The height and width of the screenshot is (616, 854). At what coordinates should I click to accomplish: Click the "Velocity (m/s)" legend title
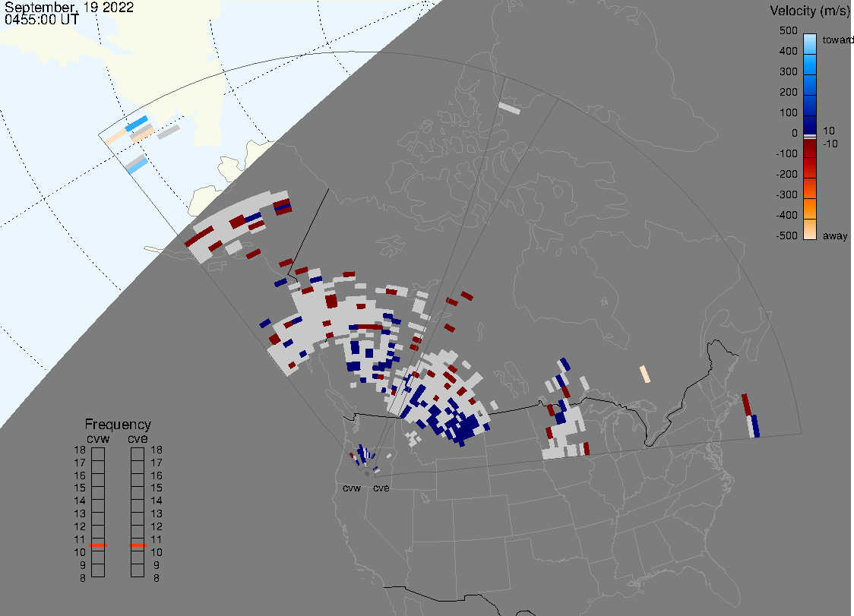click(810, 11)
